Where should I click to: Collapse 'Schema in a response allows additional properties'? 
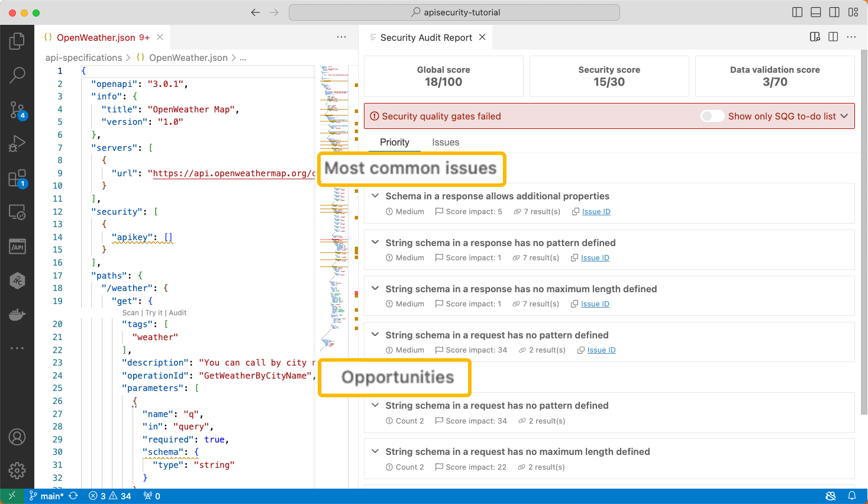point(375,196)
